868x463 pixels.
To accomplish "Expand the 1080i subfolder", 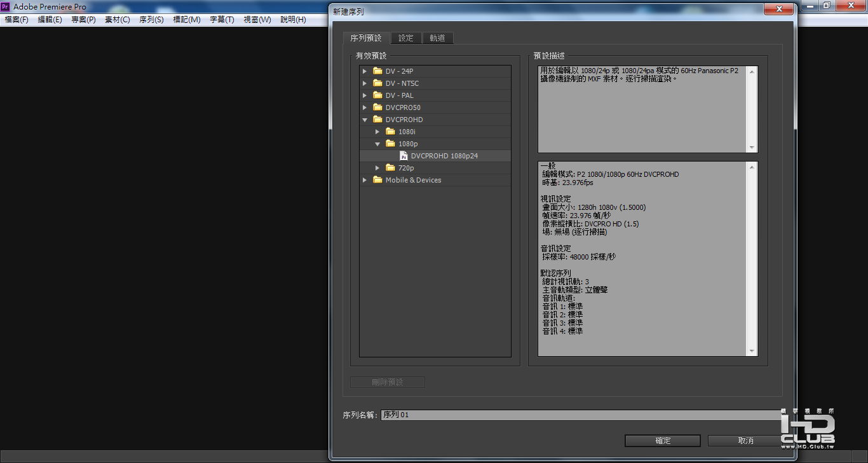I will (377, 132).
